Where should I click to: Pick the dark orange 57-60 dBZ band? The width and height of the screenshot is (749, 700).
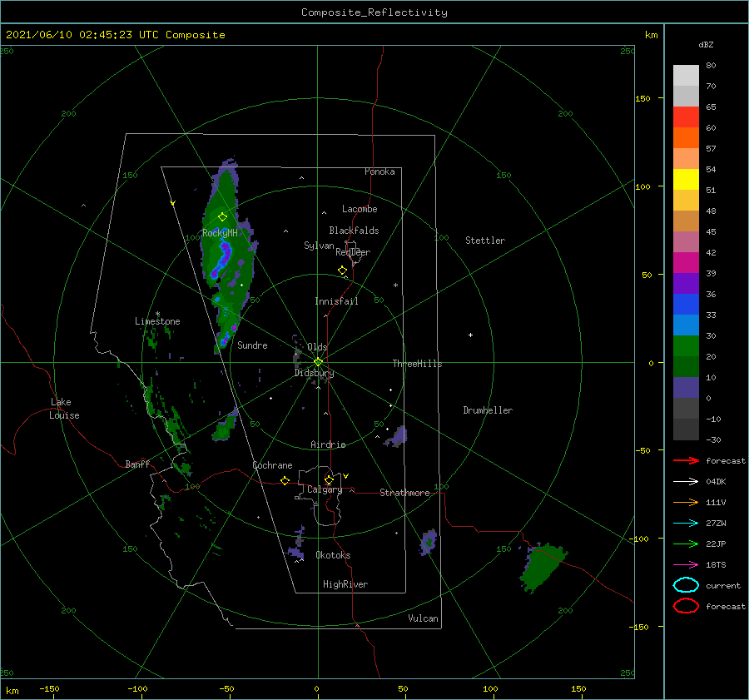pyautogui.click(x=686, y=138)
